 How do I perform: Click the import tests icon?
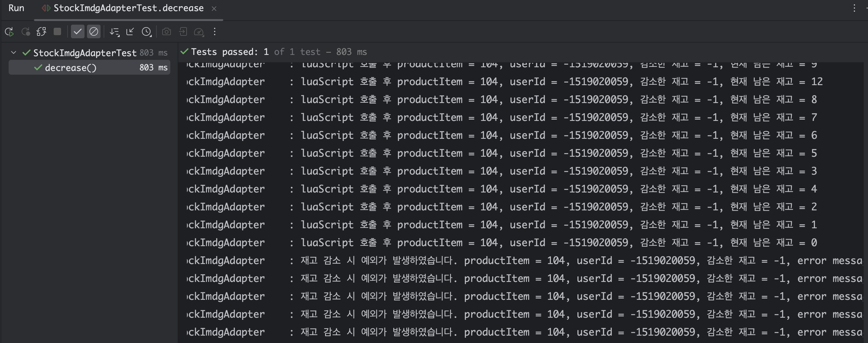pos(183,32)
